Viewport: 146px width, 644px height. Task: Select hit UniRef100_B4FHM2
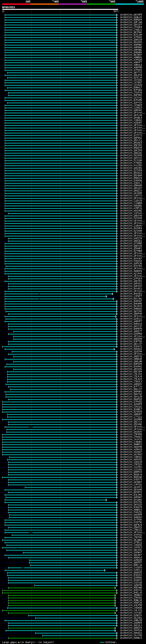tap(131, 95)
